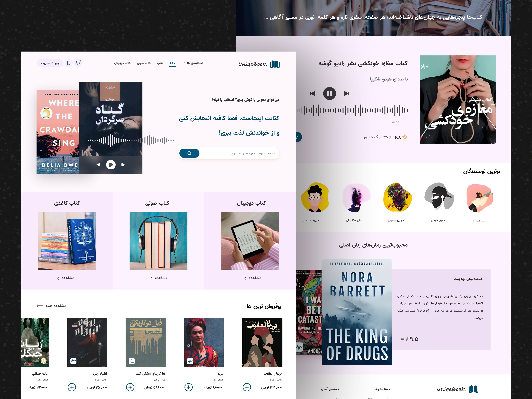
Task: Pause the مغازه خودکشی audio playback
Action: tap(330, 94)
